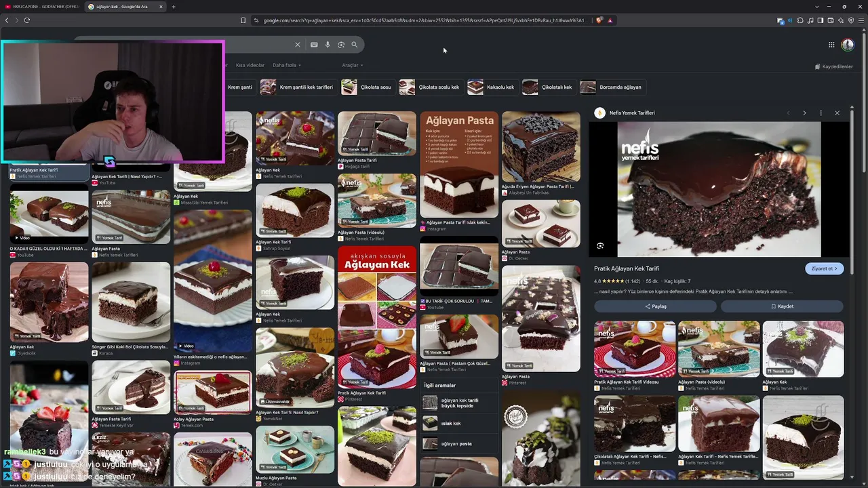The height and width of the screenshot is (488, 868).
Task: Open the Araçlar tools dropdown
Action: click(353, 65)
